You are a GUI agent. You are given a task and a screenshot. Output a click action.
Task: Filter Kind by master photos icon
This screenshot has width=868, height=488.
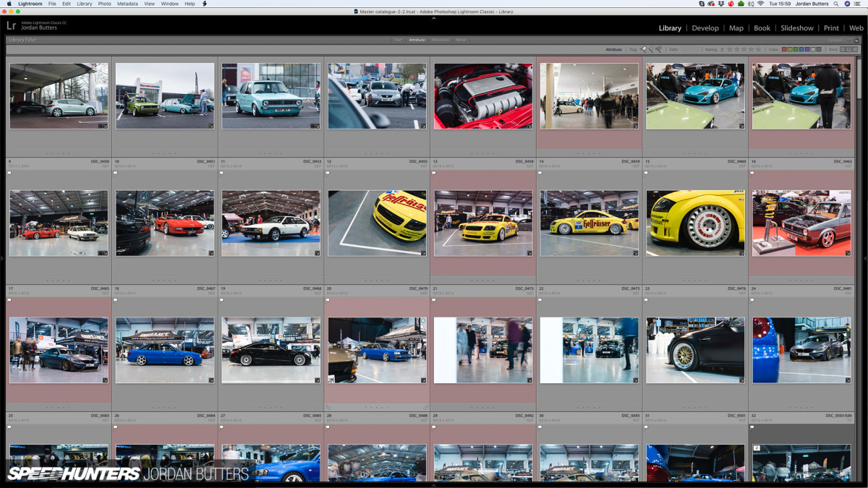(x=843, y=49)
